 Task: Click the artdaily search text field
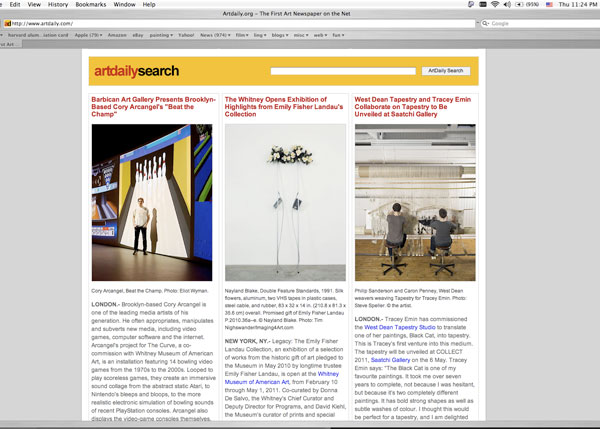(343, 71)
